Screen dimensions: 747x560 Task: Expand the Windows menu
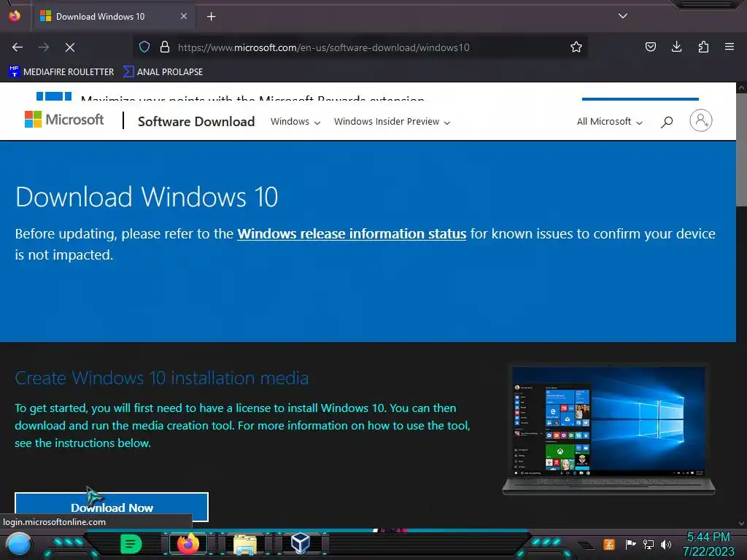pyautogui.click(x=295, y=122)
